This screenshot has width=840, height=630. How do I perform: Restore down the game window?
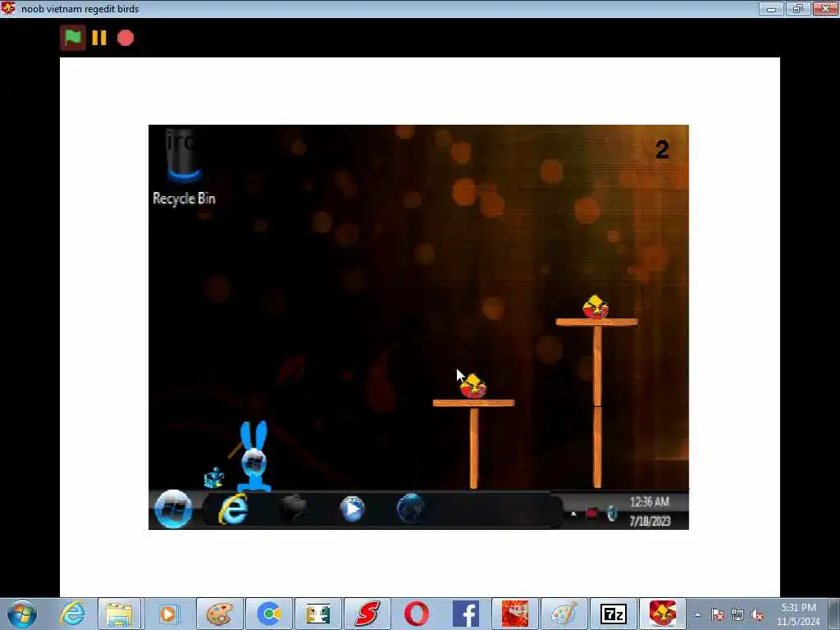click(x=798, y=8)
